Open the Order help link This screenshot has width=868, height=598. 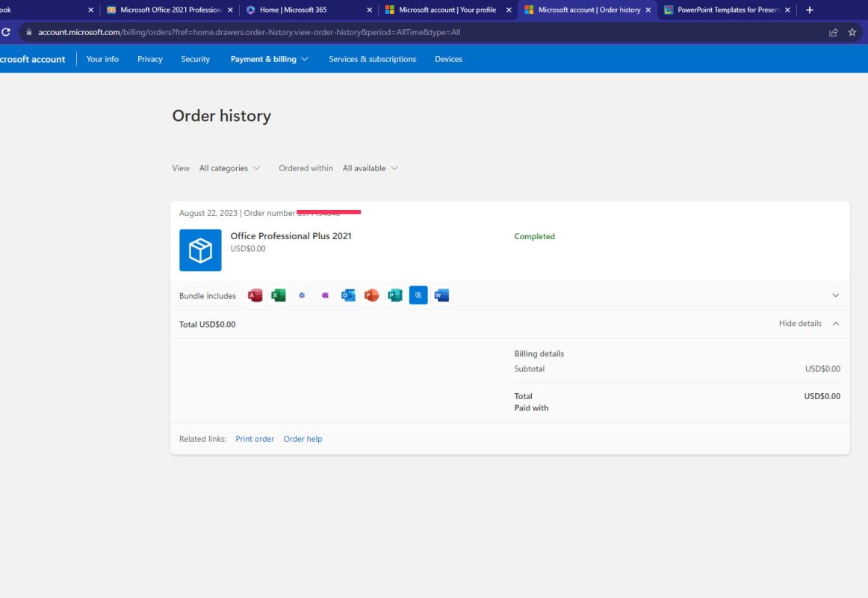[303, 439]
